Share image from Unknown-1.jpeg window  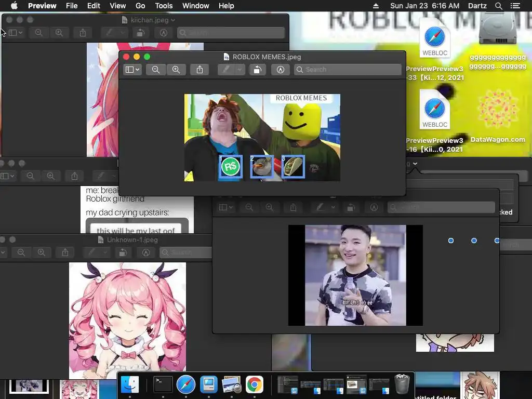pyautogui.click(x=65, y=252)
